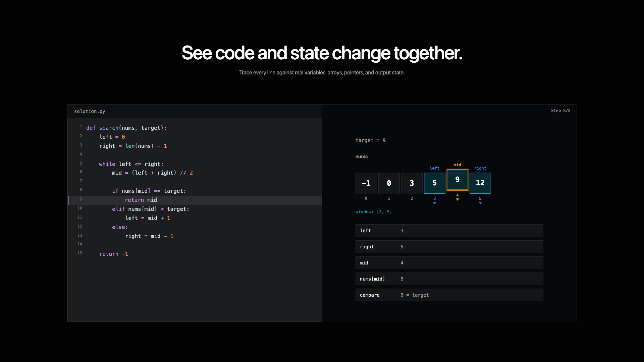Screen dimensions: 644x362
Task: Select the cell containing 0 in nums
Action: (389, 183)
